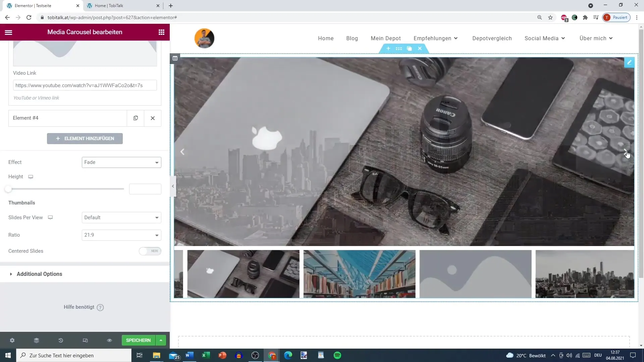Click the ELEMENT HINZUFÜGEN button

pyautogui.click(x=85, y=139)
